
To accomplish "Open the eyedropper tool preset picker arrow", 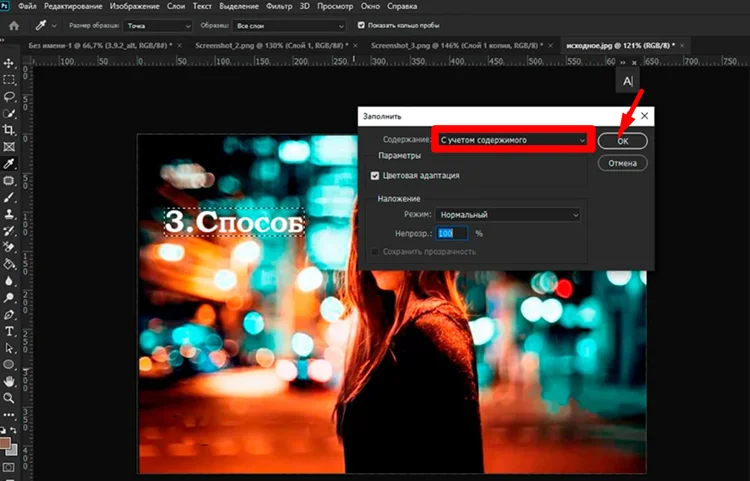I will click(x=54, y=26).
